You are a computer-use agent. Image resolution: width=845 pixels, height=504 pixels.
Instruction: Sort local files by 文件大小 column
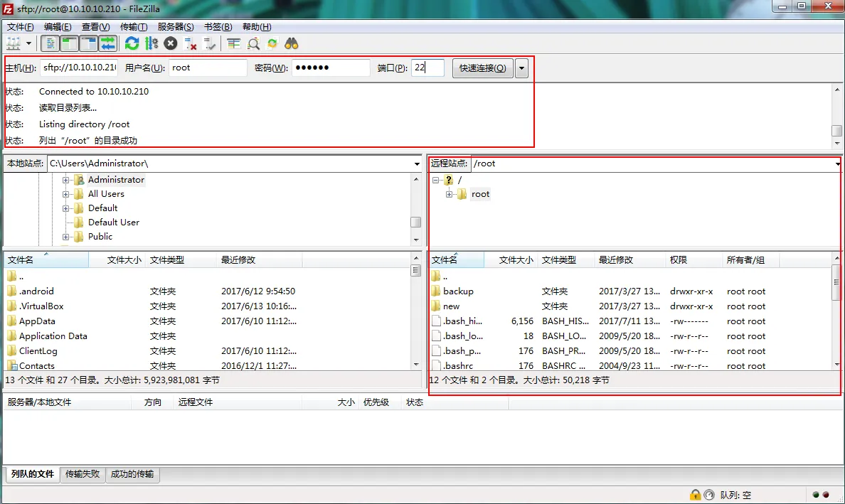pos(117,260)
